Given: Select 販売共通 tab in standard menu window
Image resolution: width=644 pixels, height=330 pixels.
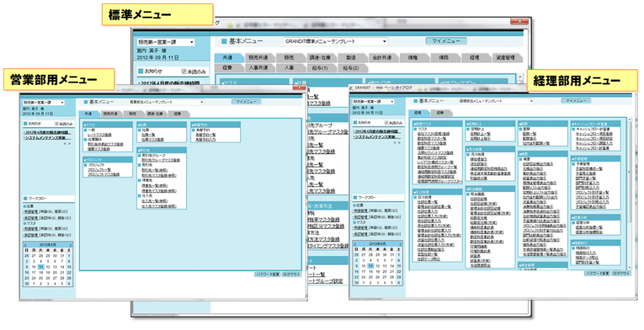Looking at the screenshot, I should point(259,58).
